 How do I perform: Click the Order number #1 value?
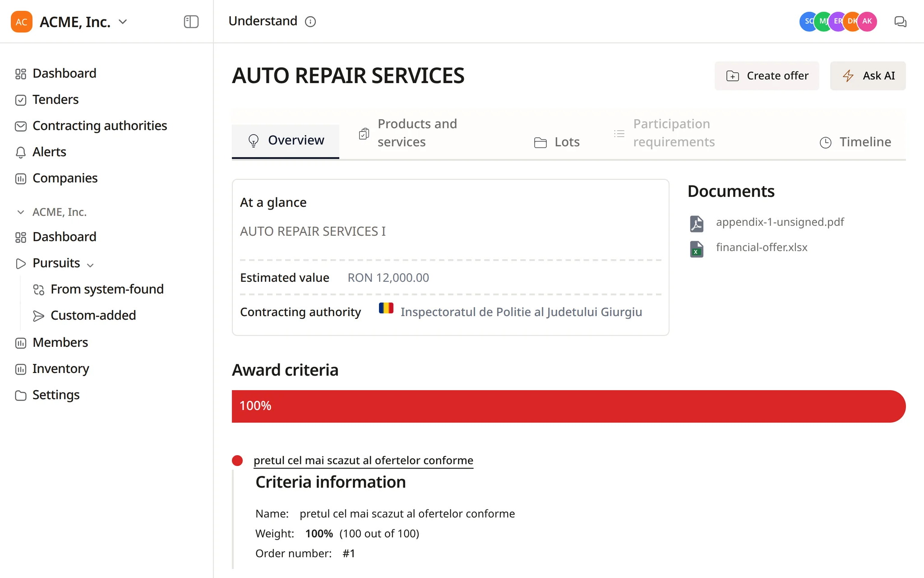349,554
